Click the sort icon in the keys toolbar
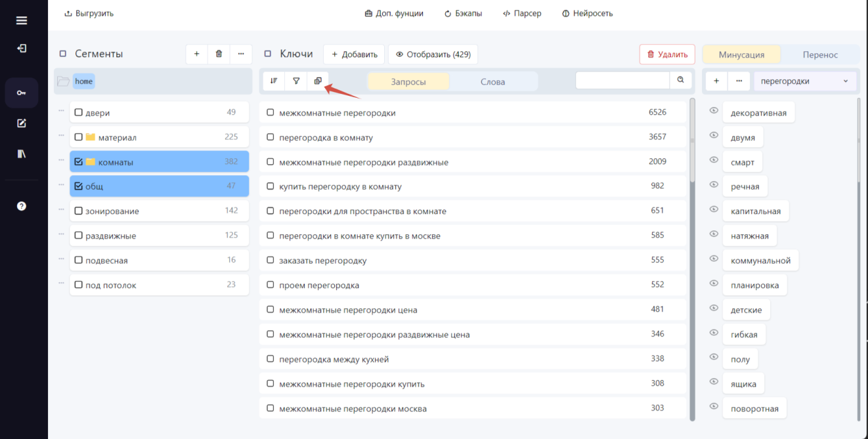868x439 pixels. 274,81
